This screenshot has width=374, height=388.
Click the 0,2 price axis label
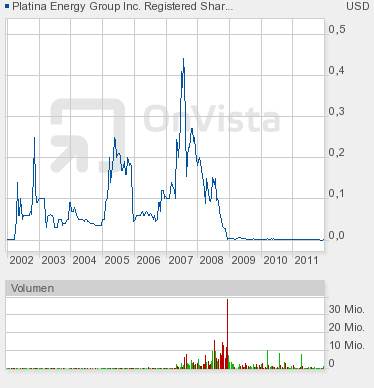coord(337,152)
